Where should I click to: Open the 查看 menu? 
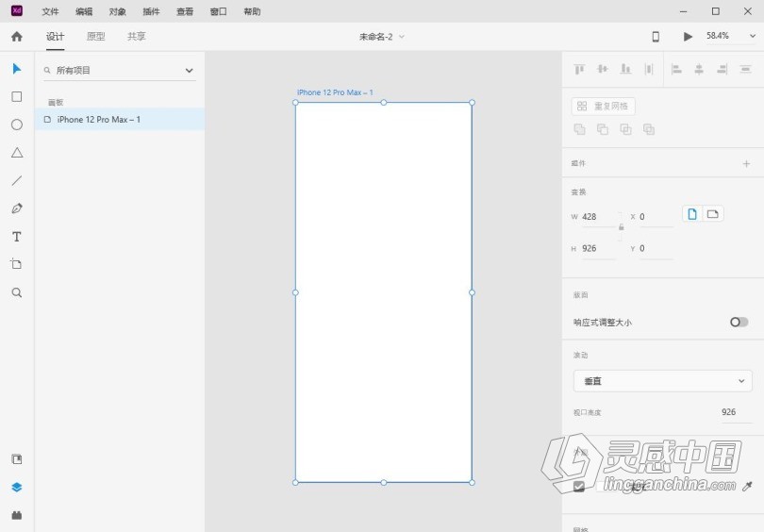[185, 11]
